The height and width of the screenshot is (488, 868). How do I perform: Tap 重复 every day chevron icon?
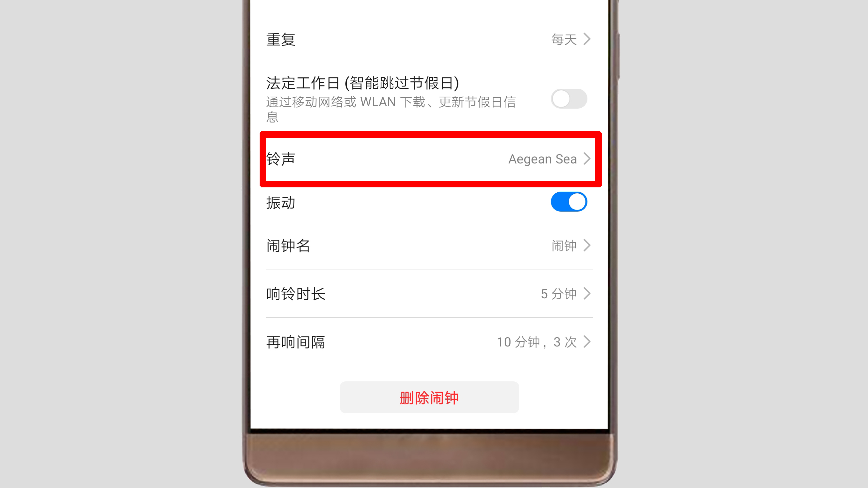tap(589, 39)
